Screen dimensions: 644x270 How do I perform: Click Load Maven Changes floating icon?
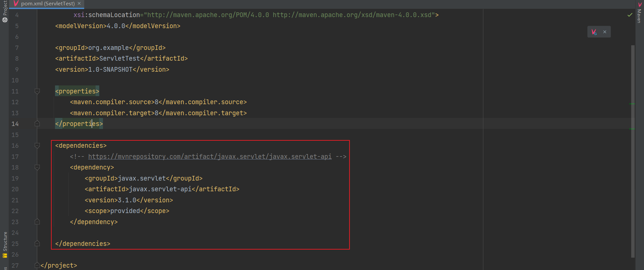coord(594,32)
